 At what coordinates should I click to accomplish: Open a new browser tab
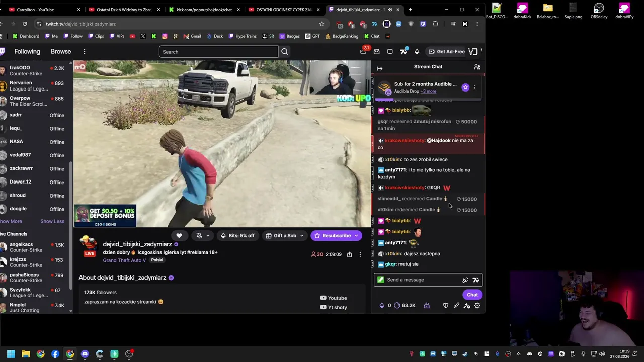pyautogui.click(x=410, y=10)
